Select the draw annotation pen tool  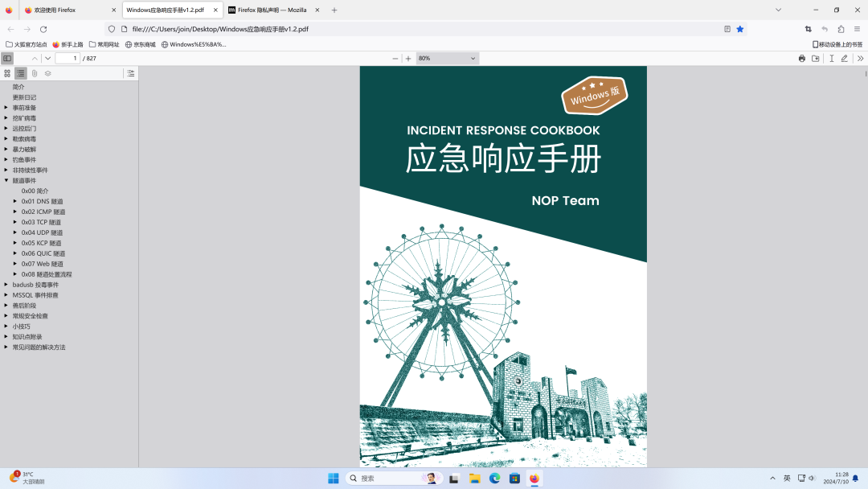[x=845, y=58]
